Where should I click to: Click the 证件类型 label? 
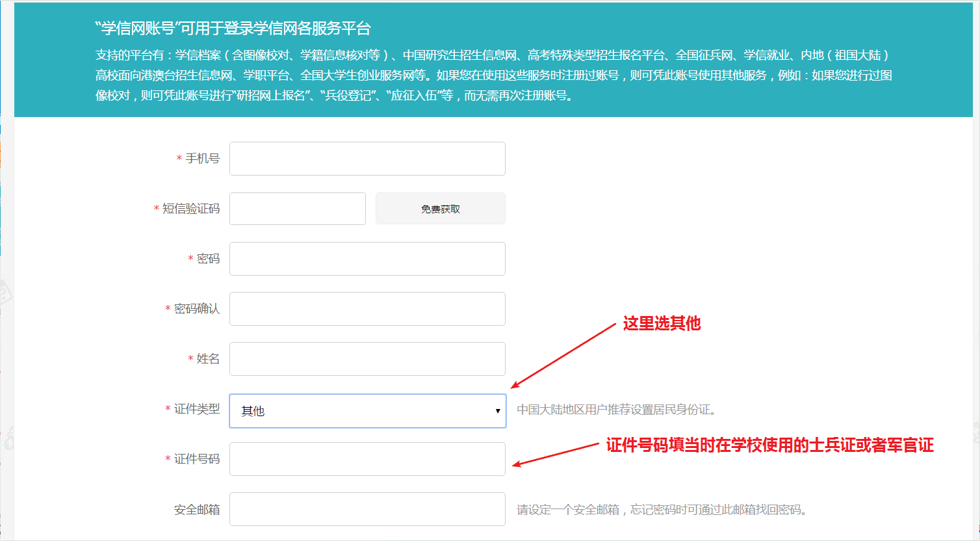pyautogui.click(x=196, y=409)
